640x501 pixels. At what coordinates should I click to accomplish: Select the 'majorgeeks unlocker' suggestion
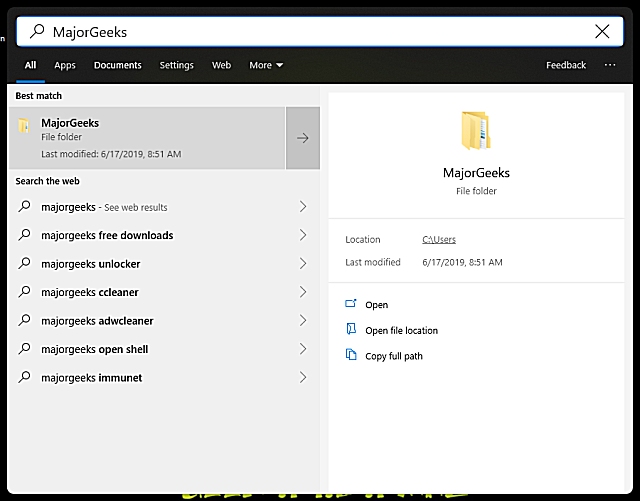pyautogui.click(x=163, y=263)
